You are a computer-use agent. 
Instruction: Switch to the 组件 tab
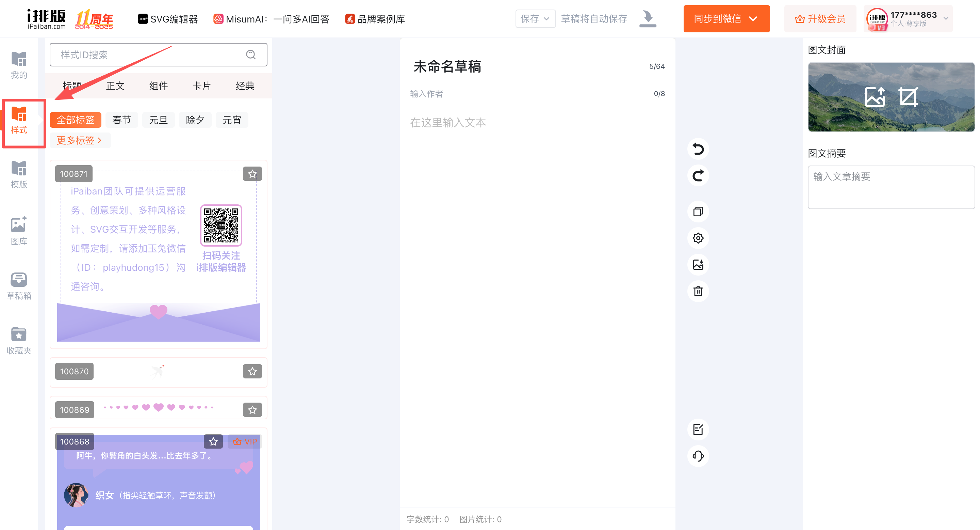(158, 86)
